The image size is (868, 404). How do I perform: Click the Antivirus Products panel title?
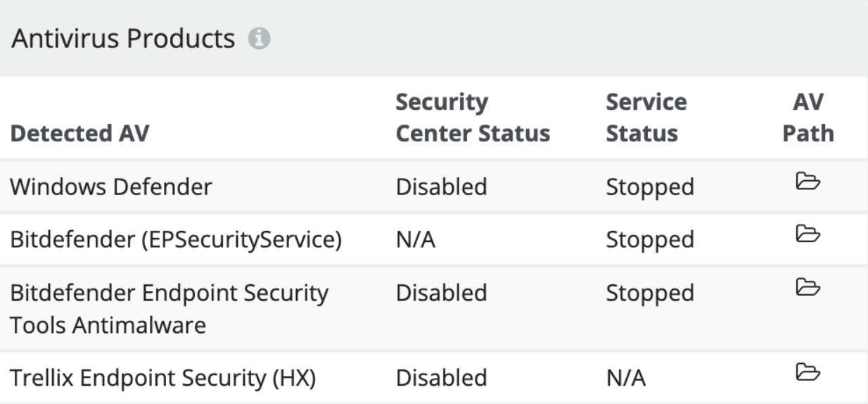point(124,39)
